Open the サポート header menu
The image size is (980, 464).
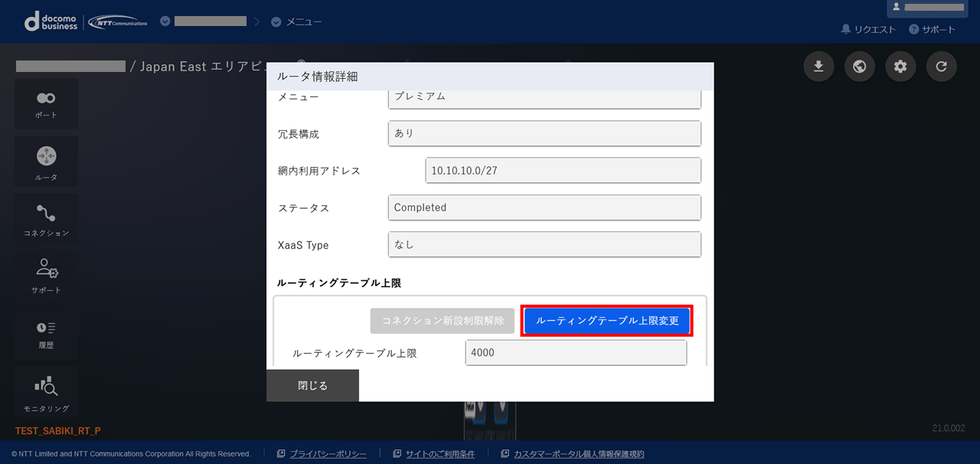coord(932,29)
